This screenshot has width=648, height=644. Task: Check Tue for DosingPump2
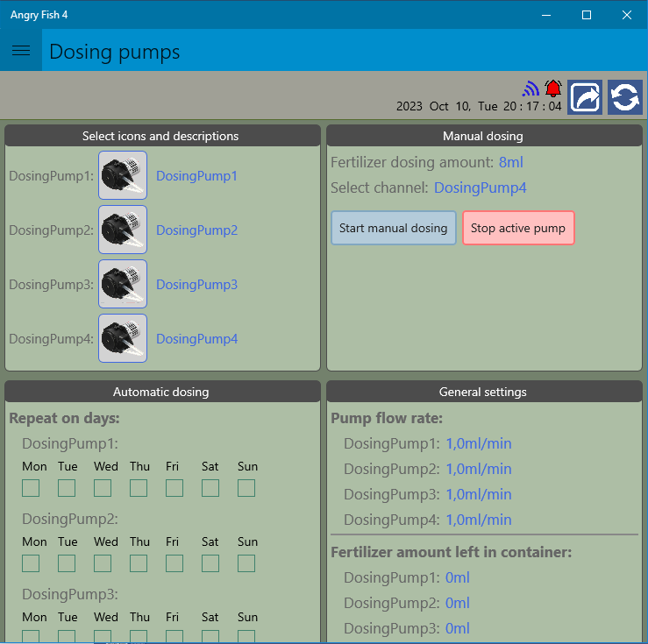[x=67, y=563]
